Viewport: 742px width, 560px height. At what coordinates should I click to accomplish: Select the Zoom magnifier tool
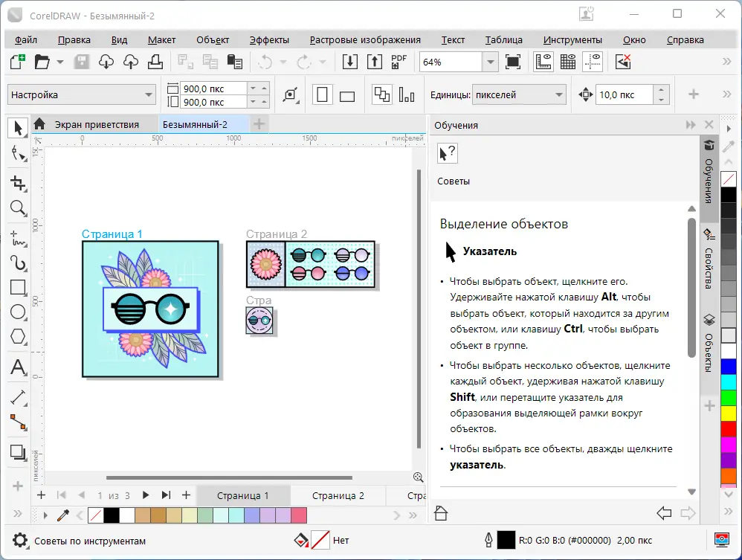pos(18,209)
